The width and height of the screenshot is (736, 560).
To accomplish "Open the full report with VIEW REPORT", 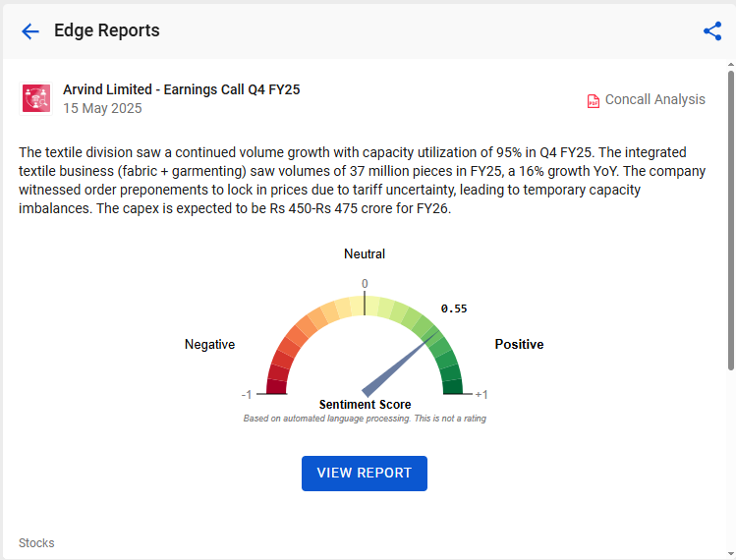I will 365,474.
